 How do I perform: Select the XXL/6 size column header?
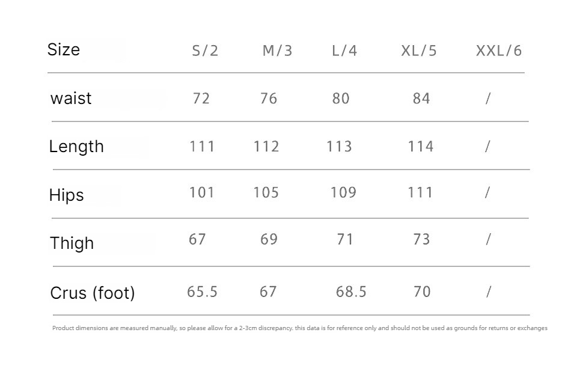pyautogui.click(x=498, y=51)
